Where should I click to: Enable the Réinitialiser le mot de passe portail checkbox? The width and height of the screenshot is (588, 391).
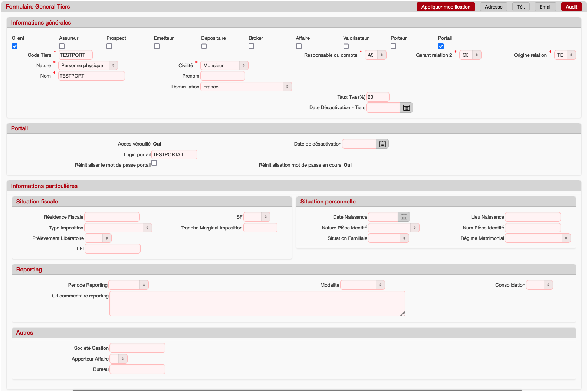coord(154,163)
